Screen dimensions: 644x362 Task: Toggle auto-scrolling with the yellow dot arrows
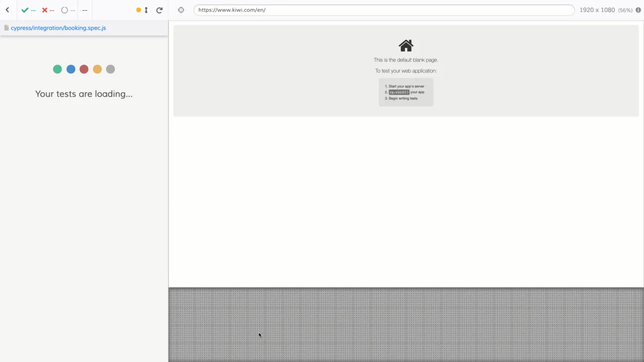coord(142,10)
